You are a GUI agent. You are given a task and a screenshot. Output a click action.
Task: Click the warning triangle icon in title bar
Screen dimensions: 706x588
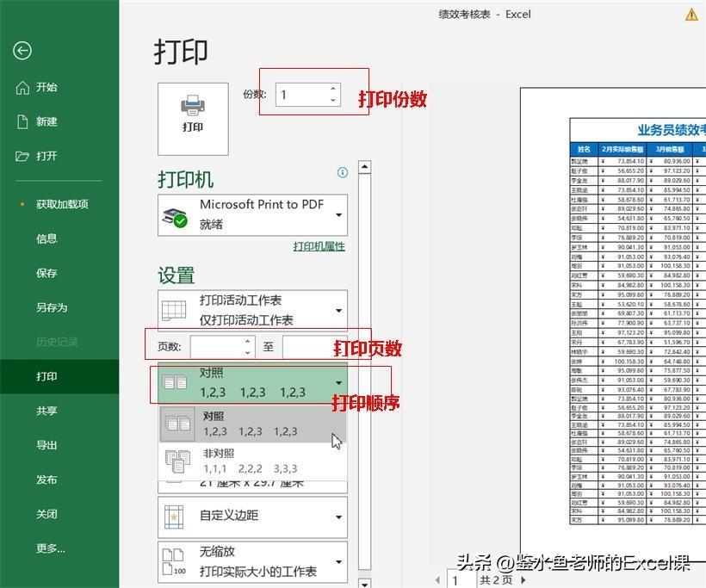[x=691, y=15]
